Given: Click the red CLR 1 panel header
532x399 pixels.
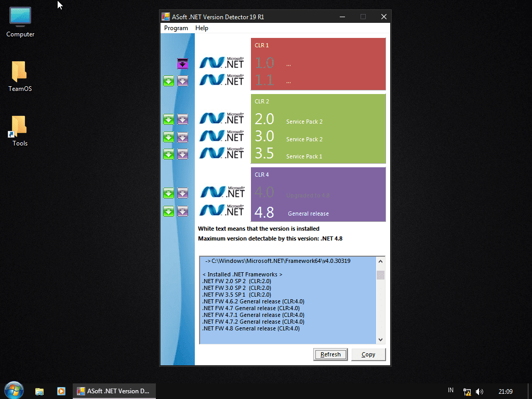Looking at the screenshot, I should point(262,45).
